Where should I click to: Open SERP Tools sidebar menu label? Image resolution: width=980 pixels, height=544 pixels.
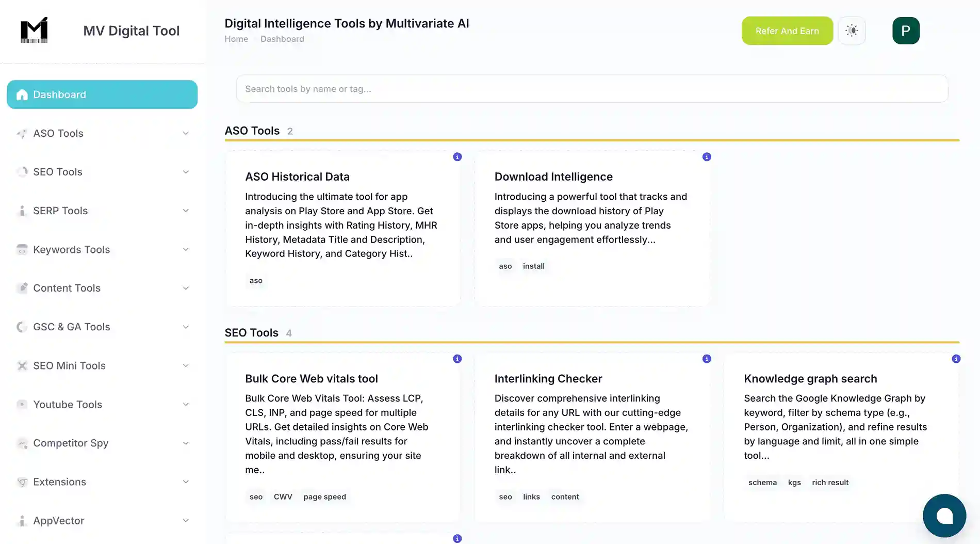[x=60, y=211]
